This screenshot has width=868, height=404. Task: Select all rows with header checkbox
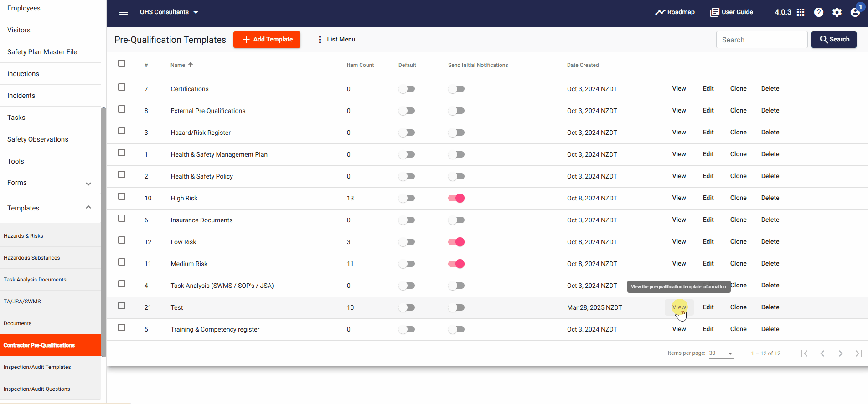122,63
